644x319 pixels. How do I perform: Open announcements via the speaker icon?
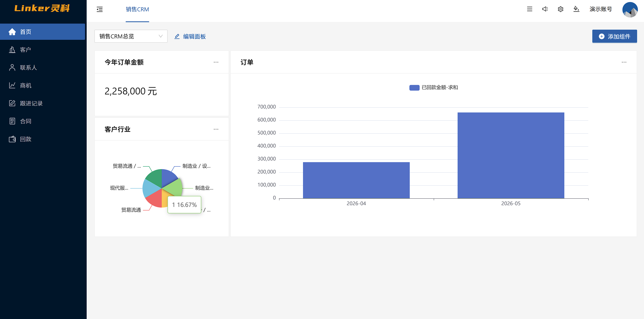(545, 9)
